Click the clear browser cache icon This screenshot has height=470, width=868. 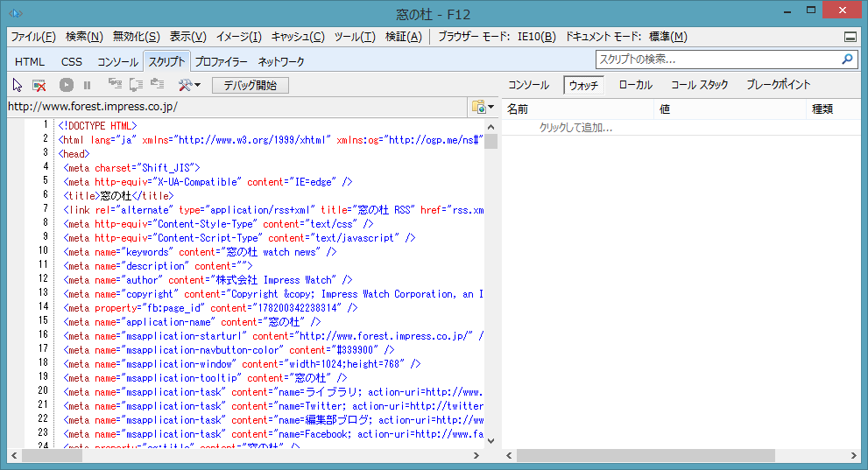39,85
